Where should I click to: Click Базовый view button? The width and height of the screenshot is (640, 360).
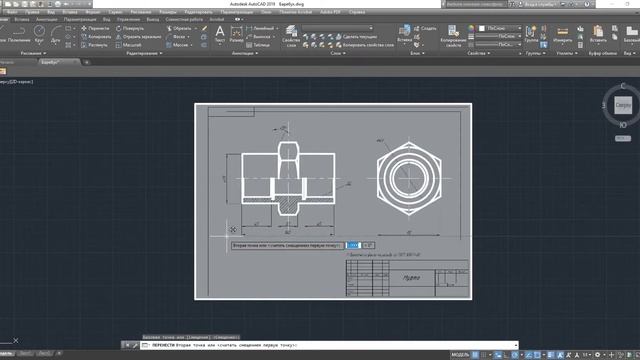click(x=631, y=34)
